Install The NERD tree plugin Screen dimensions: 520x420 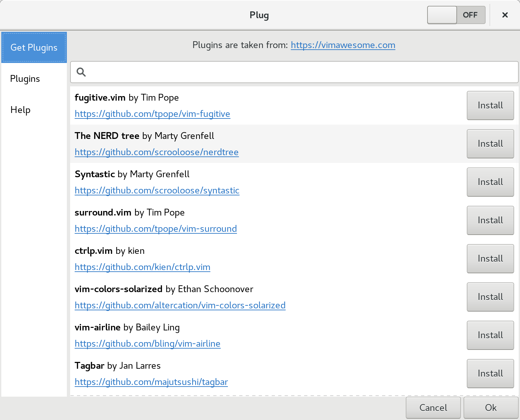[x=490, y=144]
